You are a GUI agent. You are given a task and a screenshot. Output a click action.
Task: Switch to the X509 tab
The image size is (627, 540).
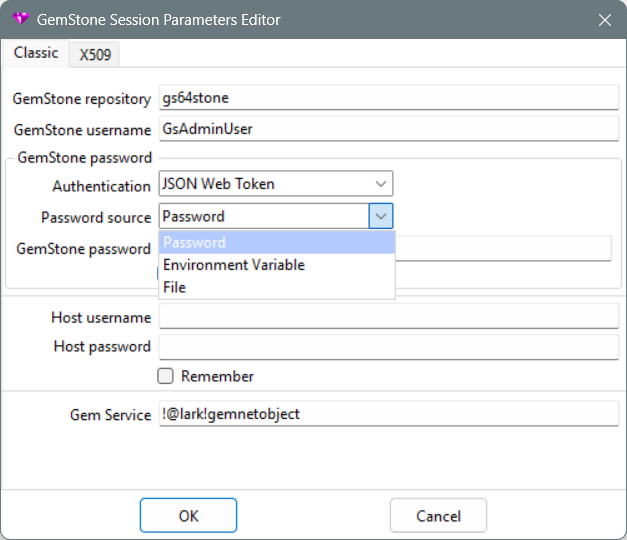[95, 54]
